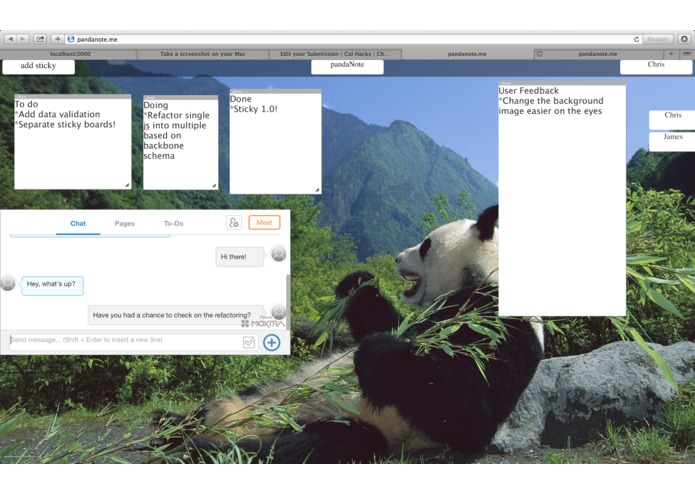The width and height of the screenshot is (695, 494).
Task: Open the Share button in Safari toolbar
Action: [40, 39]
